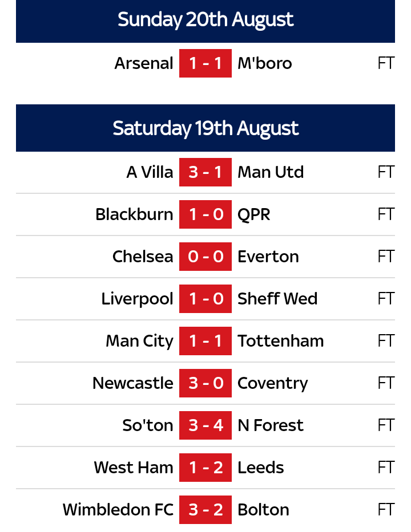Click the Wimbledon FC 3 - 2 score box
The height and width of the screenshot is (532, 411).
click(205, 510)
